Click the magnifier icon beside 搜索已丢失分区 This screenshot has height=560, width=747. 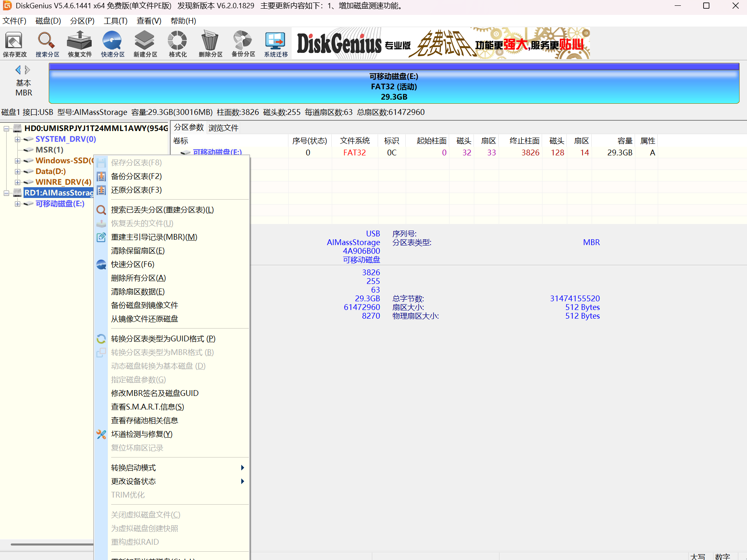101,210
